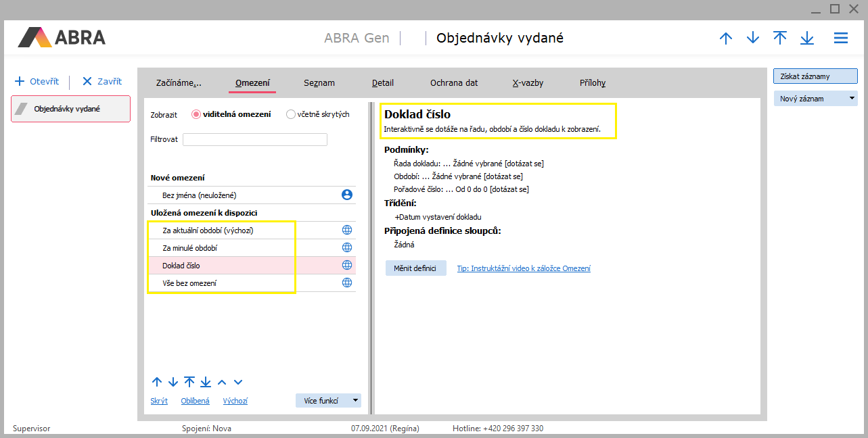
Task: Click into the Filtrovat input field
Action: [x=254, y=140]
